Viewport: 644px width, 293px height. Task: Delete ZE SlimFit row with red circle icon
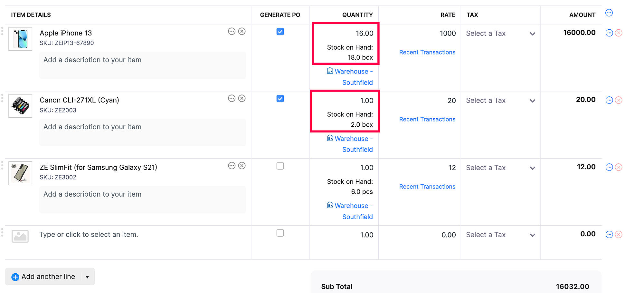coord(618,167)
